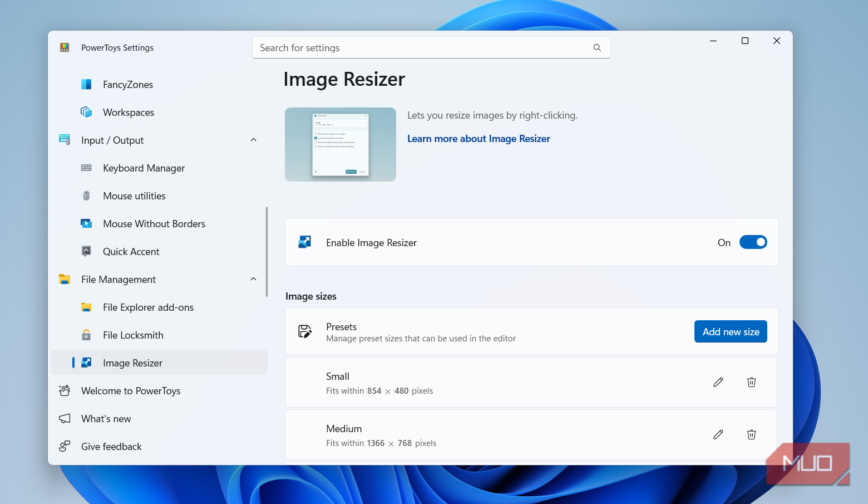This screenshot has width=868, height=504.
Task: Edit the Small preset with pencil icon
Action: (718, 382)
